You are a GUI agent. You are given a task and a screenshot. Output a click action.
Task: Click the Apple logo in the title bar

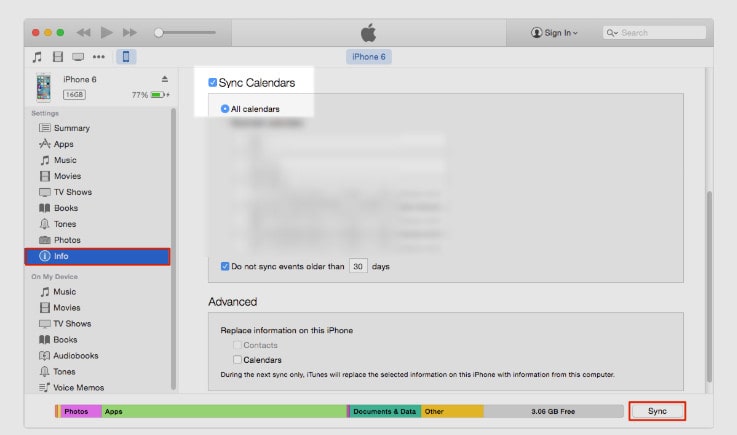click(x=368, y=32)
